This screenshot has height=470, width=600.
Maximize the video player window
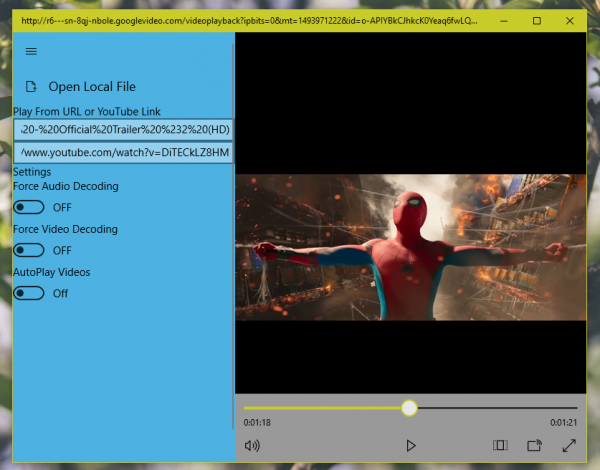tap(537, 21)
